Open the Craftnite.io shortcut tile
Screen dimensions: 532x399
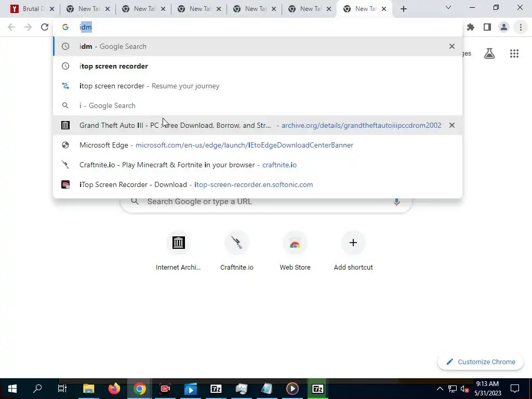click(x=237, y=251)
